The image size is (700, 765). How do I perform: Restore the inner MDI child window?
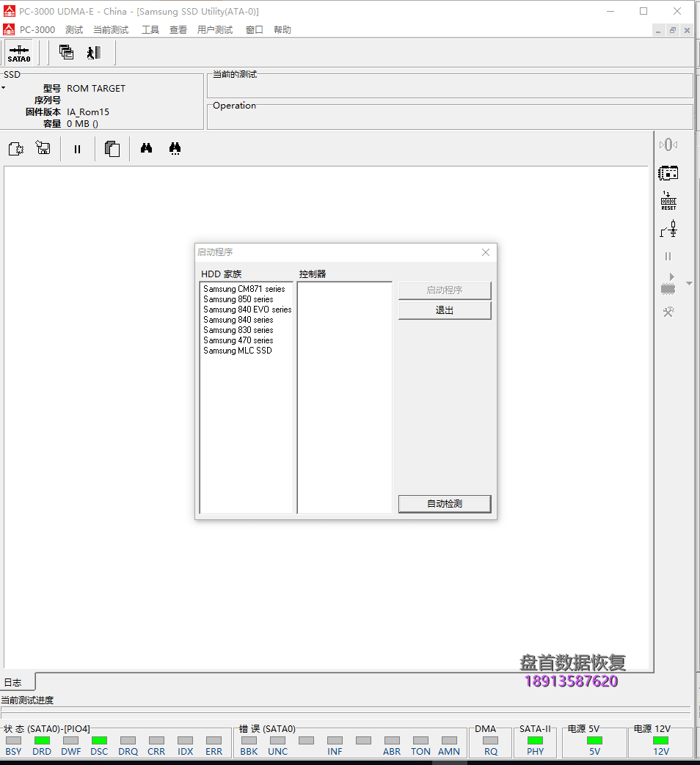point(673,30)
